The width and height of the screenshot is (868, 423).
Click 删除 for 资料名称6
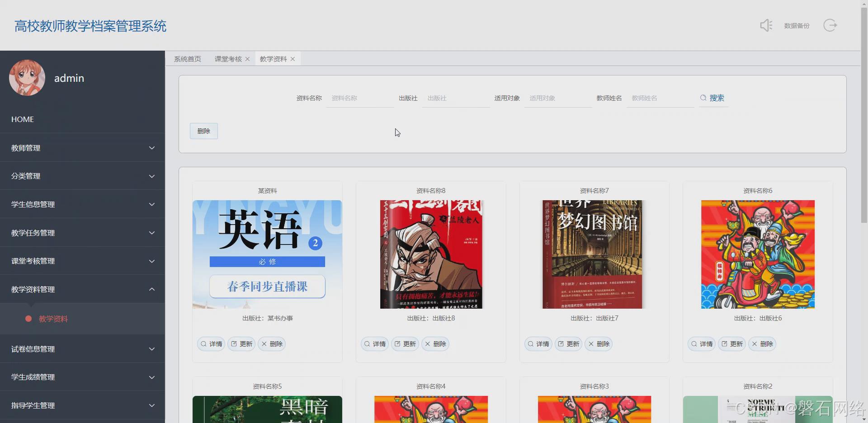click(x=762, y=344)
